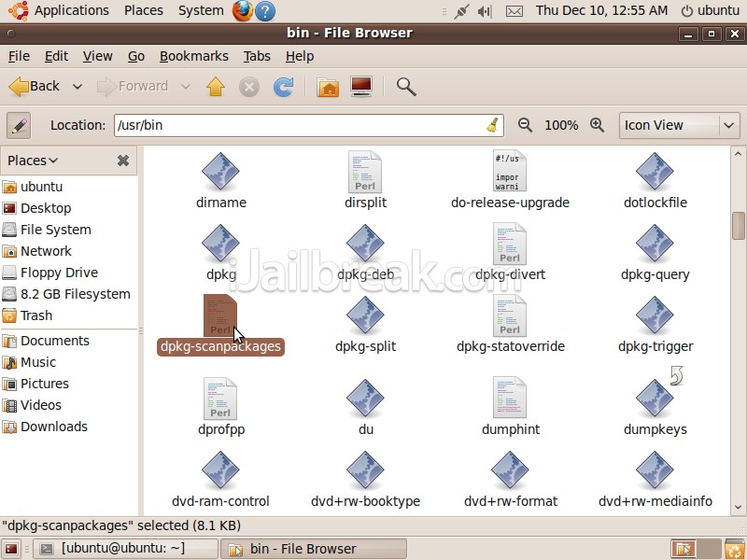Go up to the parent folder

216,87
